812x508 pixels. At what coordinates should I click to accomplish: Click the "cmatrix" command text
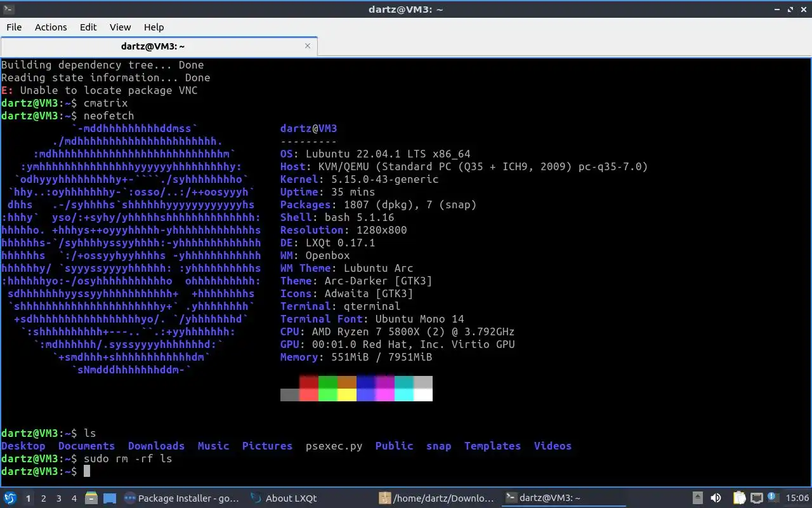[106, 103]
